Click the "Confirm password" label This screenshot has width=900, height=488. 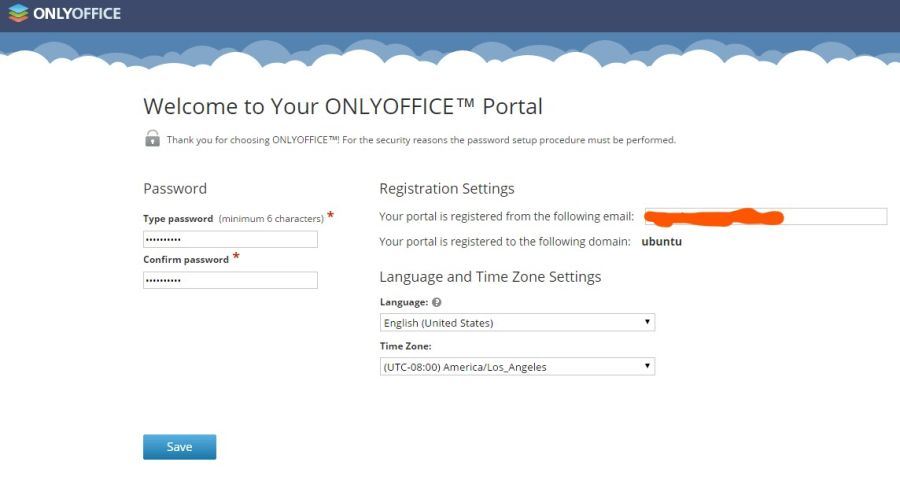(186, 260)
